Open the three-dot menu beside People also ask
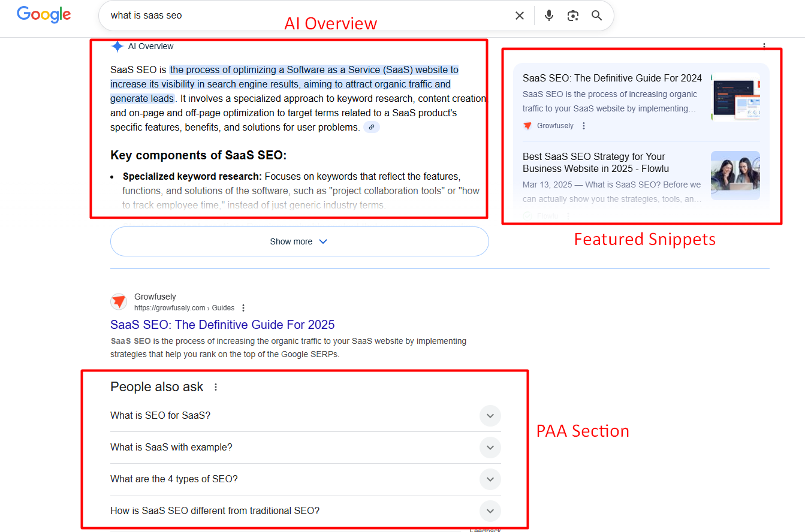The height and width of the screenshot is (532, 805). pyautogui.click(x=216, y=387)
